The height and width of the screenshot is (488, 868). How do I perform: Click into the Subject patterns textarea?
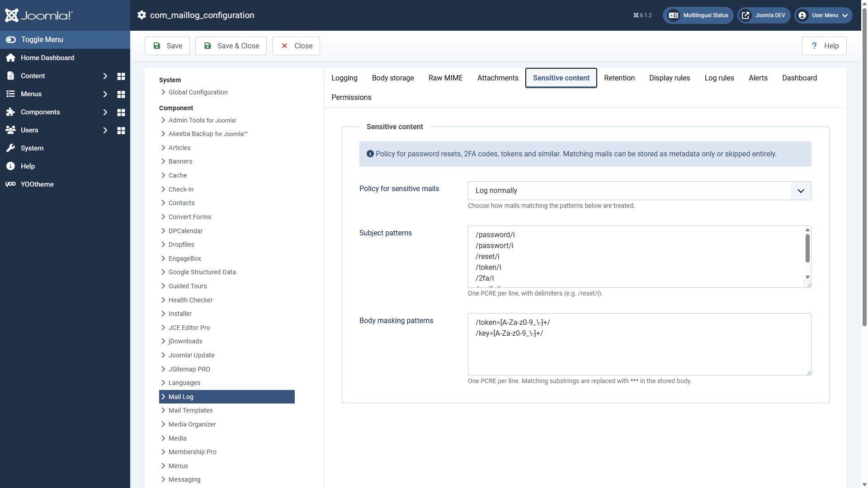[x=639, y=257]
